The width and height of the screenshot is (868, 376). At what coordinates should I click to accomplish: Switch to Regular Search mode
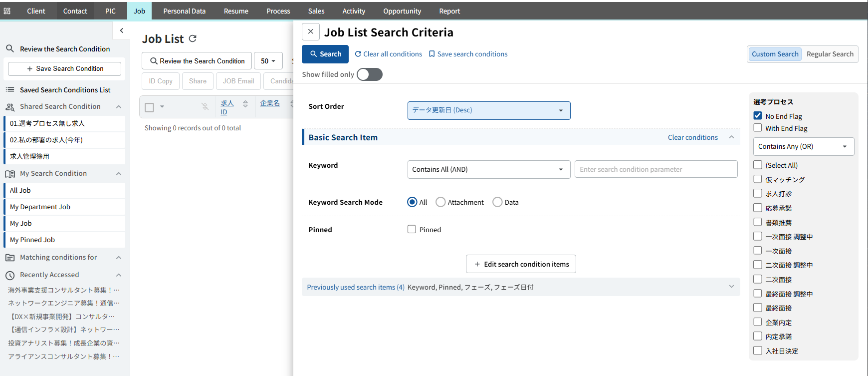(830, 54)
